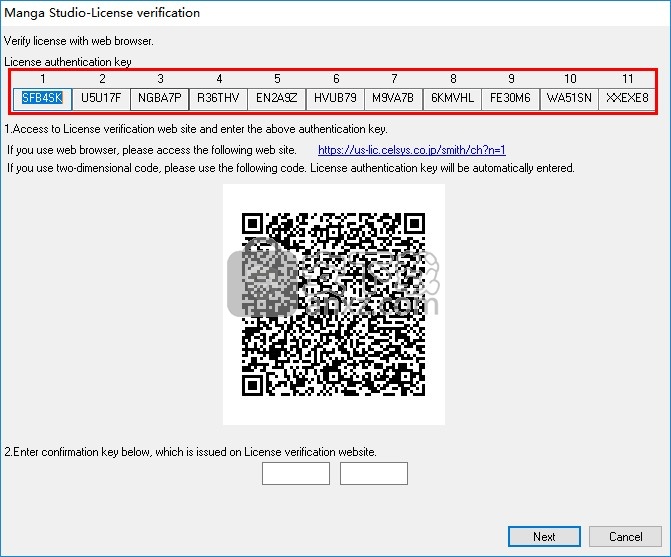
Task: Focus the first confirmation key box
Action: point(296,473)
